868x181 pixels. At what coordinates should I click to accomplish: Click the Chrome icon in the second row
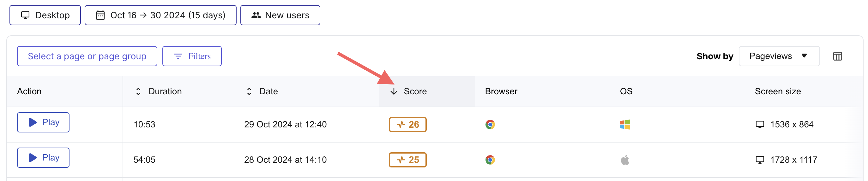pos(490,160)
